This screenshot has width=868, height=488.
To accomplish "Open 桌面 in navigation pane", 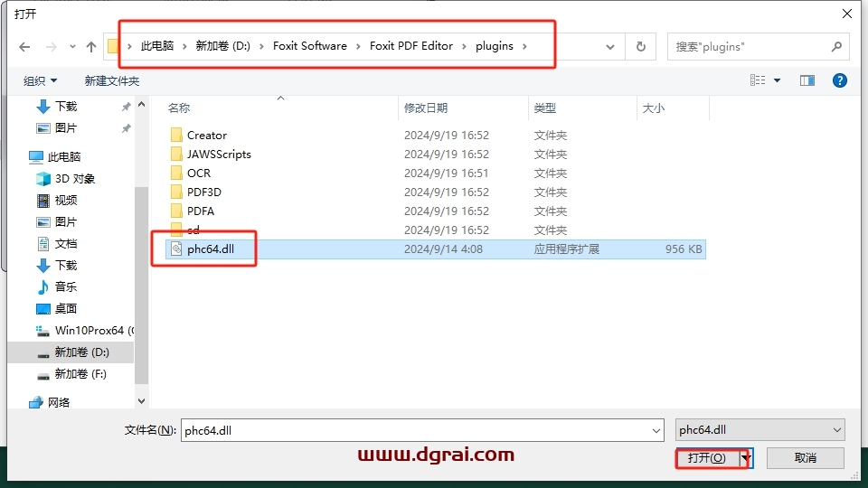I will (x=66, y=309).
